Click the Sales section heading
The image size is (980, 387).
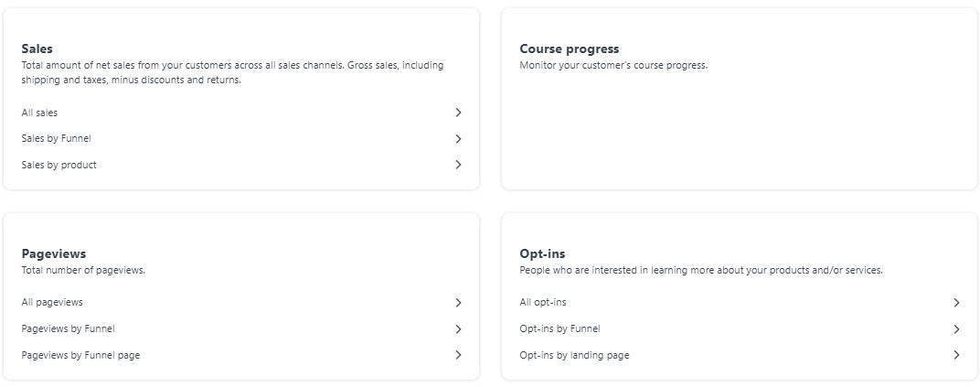click(37, 48)
